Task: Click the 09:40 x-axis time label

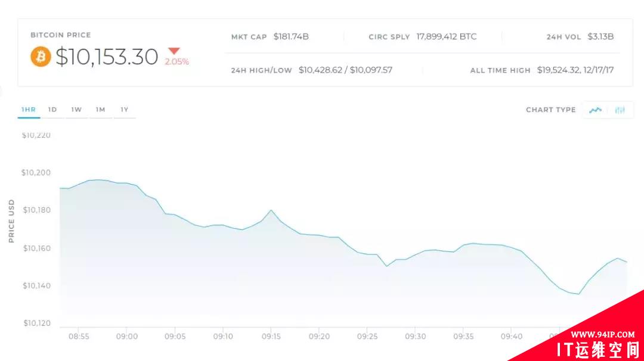Action: (512, 337)
